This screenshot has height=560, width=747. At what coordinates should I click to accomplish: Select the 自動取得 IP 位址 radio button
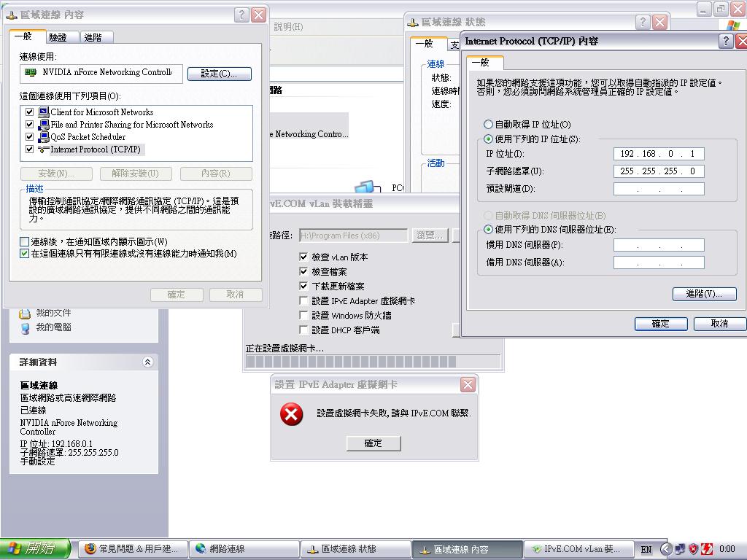tap(487, 124)
